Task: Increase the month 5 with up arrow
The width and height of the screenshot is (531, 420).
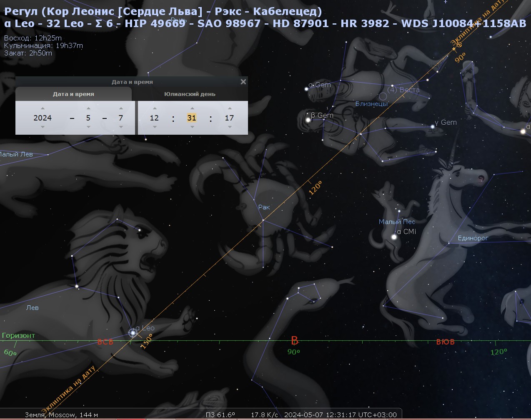Action: (88, 108)
